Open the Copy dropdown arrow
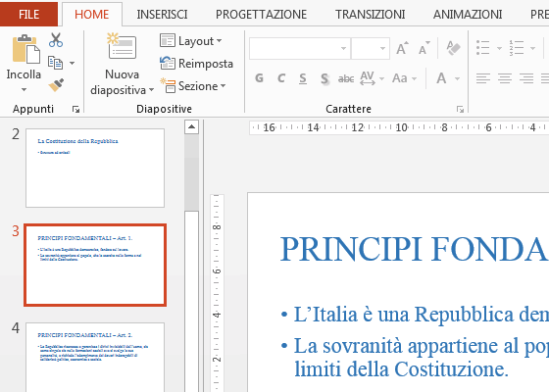Screen dimensions: 549x392 click(72, 63)
